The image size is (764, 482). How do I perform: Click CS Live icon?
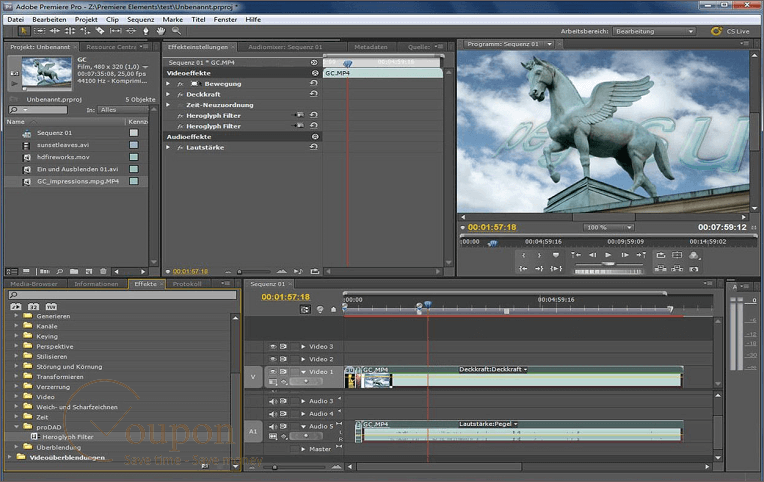point(716,31)
